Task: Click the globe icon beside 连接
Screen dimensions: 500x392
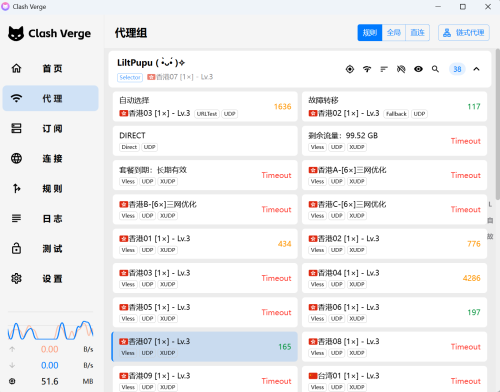Action: pos(16,158)
